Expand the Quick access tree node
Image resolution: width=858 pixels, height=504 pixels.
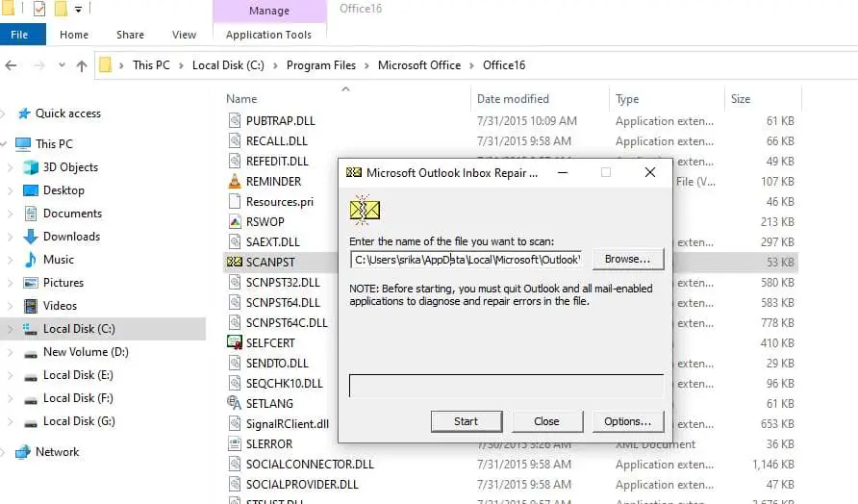pyautogui.click(x=8, y=113)
